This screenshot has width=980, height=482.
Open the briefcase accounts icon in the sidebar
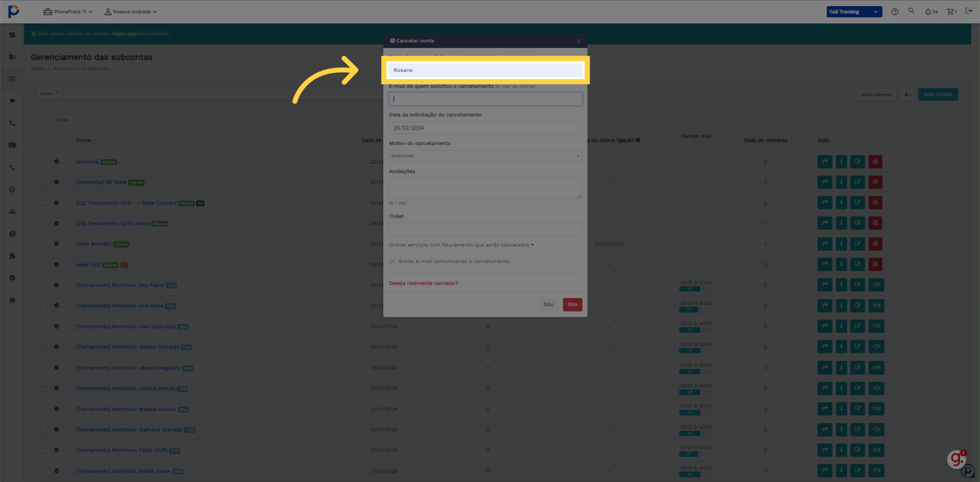(12, 79)
